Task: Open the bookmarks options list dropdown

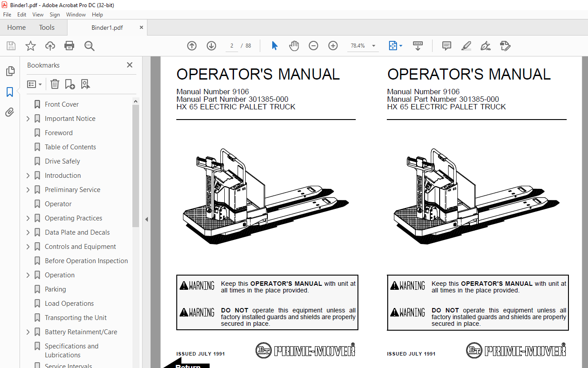Action: [35, 84]
